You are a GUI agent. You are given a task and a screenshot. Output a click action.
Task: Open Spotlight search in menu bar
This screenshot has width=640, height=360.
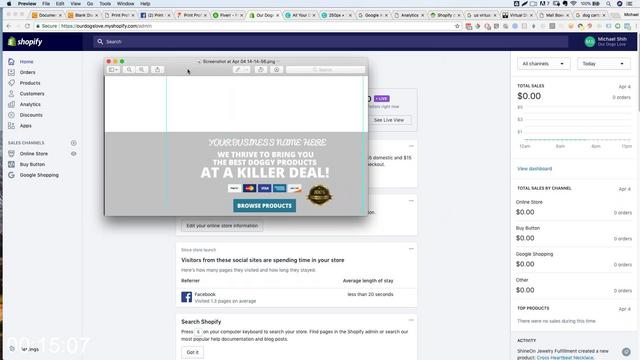[608, 4]
